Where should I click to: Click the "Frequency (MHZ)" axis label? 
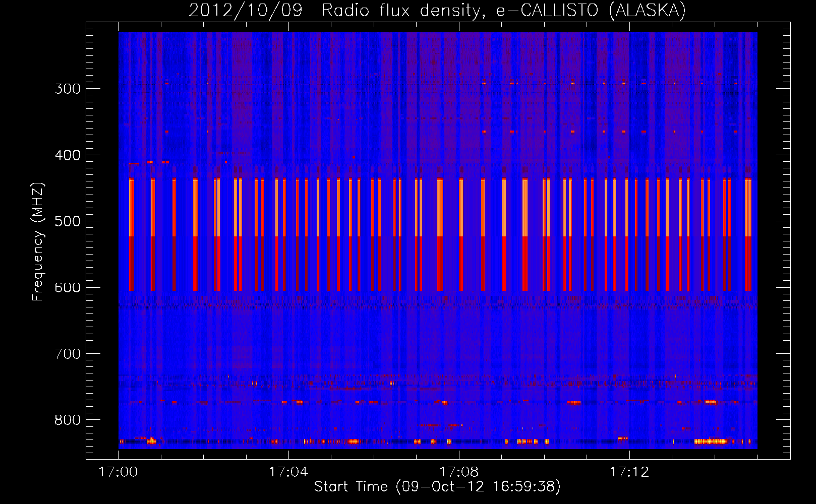[38, 242]
